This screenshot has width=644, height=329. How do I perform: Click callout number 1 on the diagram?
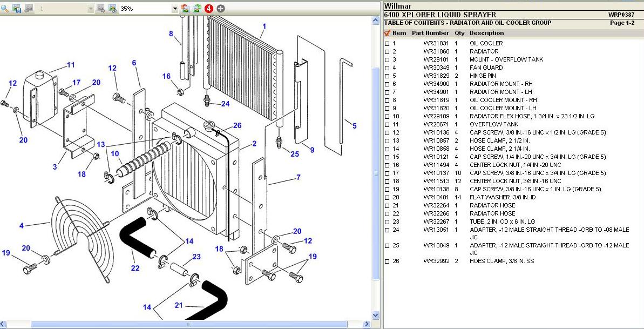point(264,26)
